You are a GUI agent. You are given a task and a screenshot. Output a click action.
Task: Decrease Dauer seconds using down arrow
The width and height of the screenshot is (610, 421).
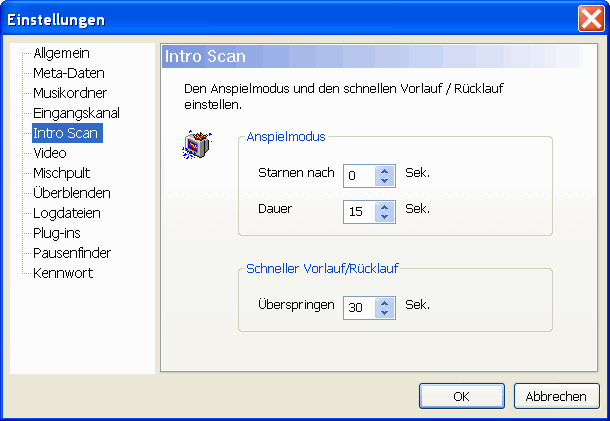[x=385, y=217]
